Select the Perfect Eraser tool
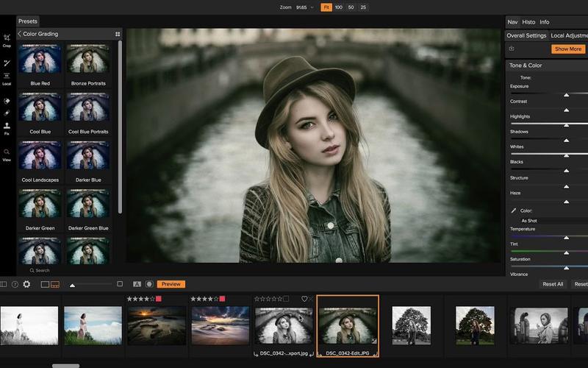This screenshot has height=368, width=588. pos(7,101)
